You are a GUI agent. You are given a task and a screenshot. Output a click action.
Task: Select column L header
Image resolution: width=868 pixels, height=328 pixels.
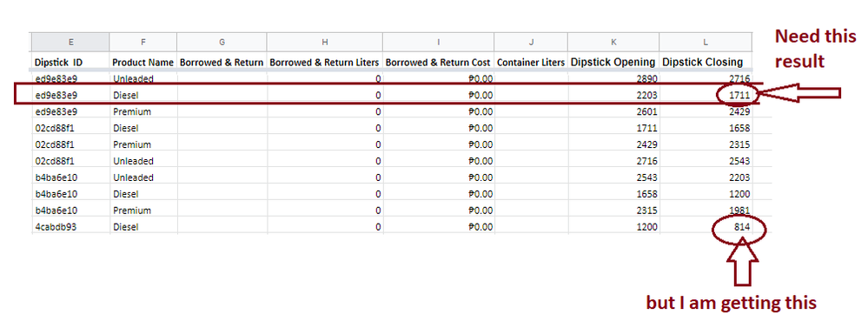(x=706, y=42)
